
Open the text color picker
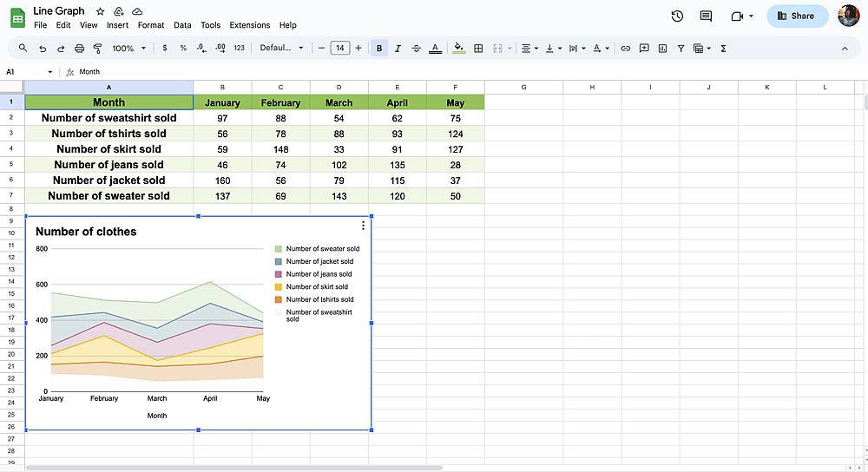tap(435, 49)
